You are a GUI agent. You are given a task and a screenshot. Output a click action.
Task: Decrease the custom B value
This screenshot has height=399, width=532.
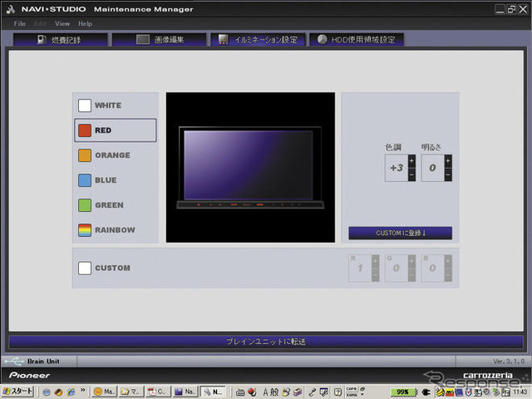pyautogui.click(x=448, y=275)
